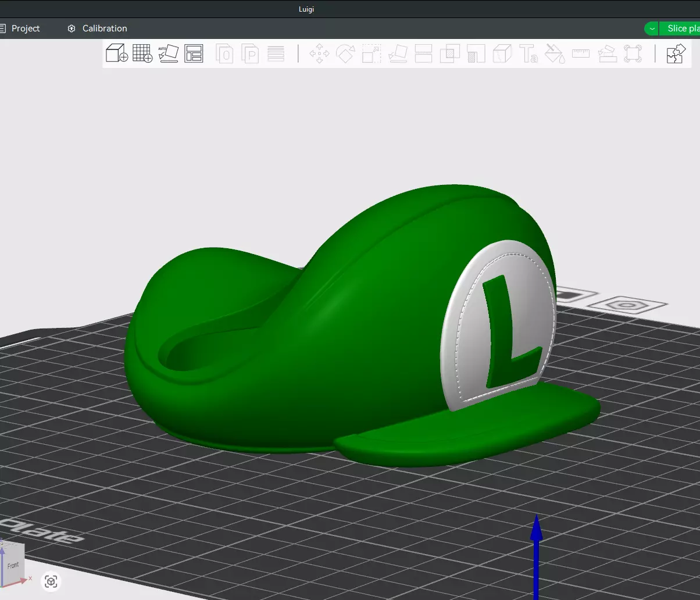Run Auto orient on the model
The image size is (700, 600).
click(x=168, y=53)
